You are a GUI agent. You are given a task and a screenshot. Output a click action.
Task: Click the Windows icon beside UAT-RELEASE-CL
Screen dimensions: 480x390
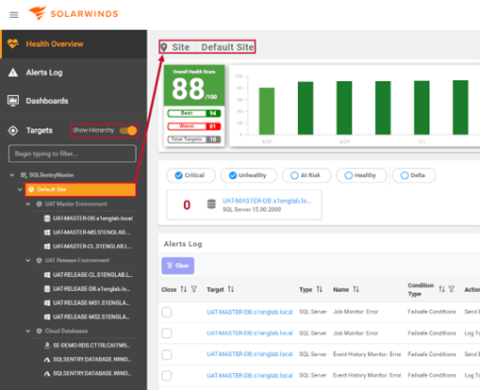coord(47,275)
